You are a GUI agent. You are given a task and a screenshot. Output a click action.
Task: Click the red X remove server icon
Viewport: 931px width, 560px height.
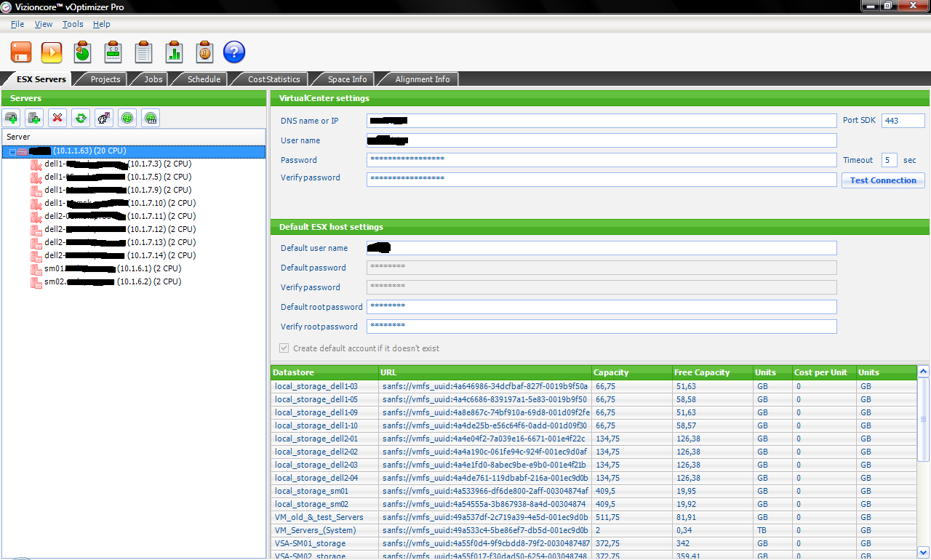pos(57,117)
